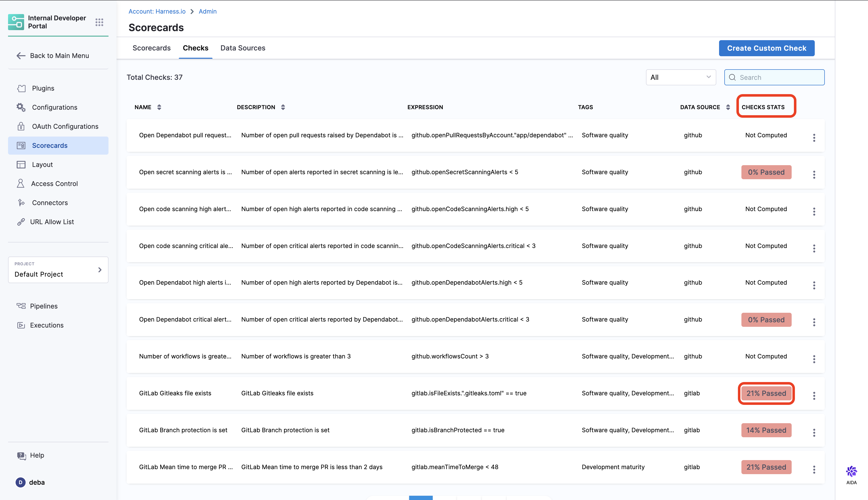Image resolution: width=868 pixels, height=500 pixels.
Task: Click the Plugins sidebar icon
Action: coord(21,88)
